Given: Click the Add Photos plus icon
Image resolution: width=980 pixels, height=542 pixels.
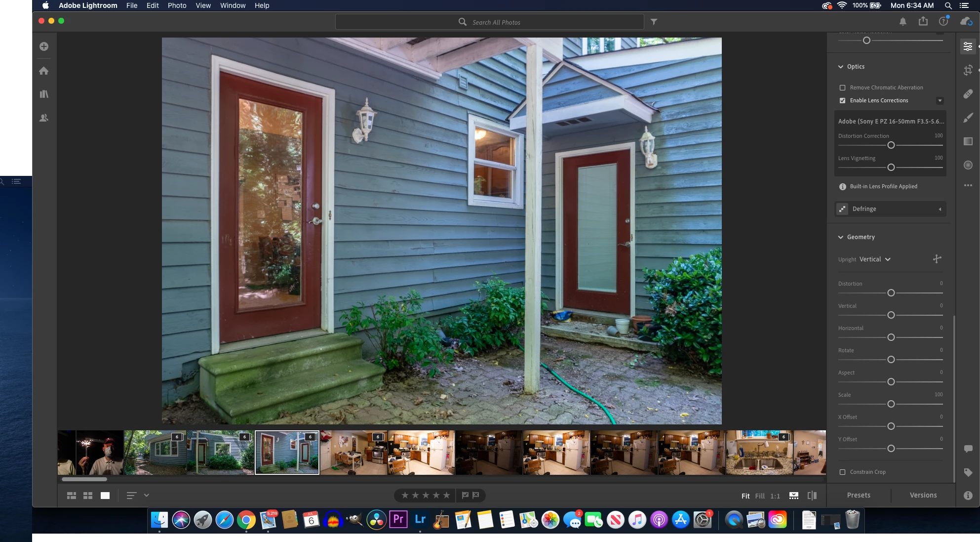Looking at the screenshot, I should click(x=44, y=46).
